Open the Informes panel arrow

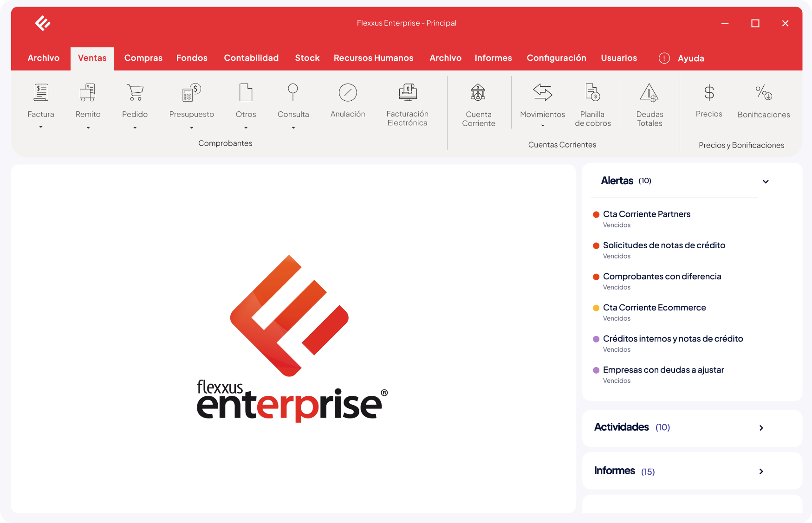pyautogui.click(x=761, y=471)
